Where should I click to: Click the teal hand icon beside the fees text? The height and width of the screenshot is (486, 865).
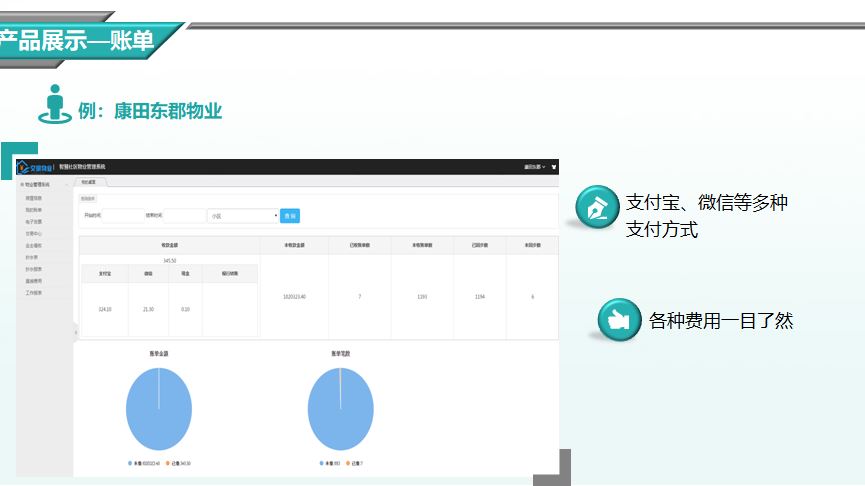click(x=619, y=320)
